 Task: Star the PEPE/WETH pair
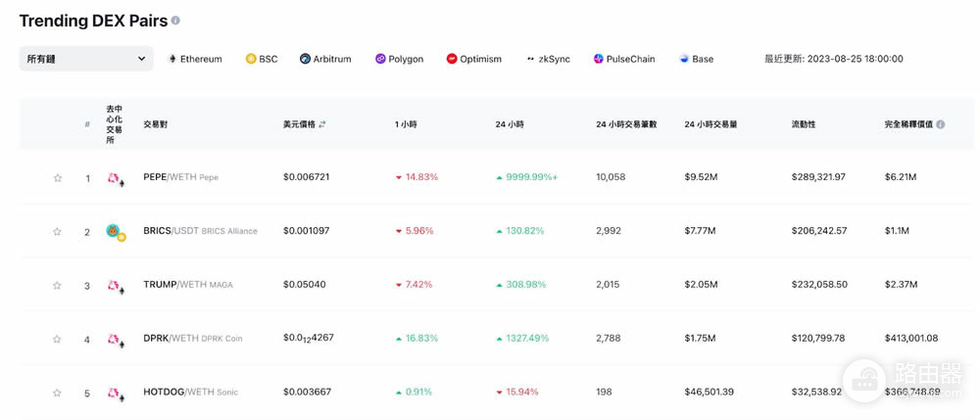coord(58,178)
